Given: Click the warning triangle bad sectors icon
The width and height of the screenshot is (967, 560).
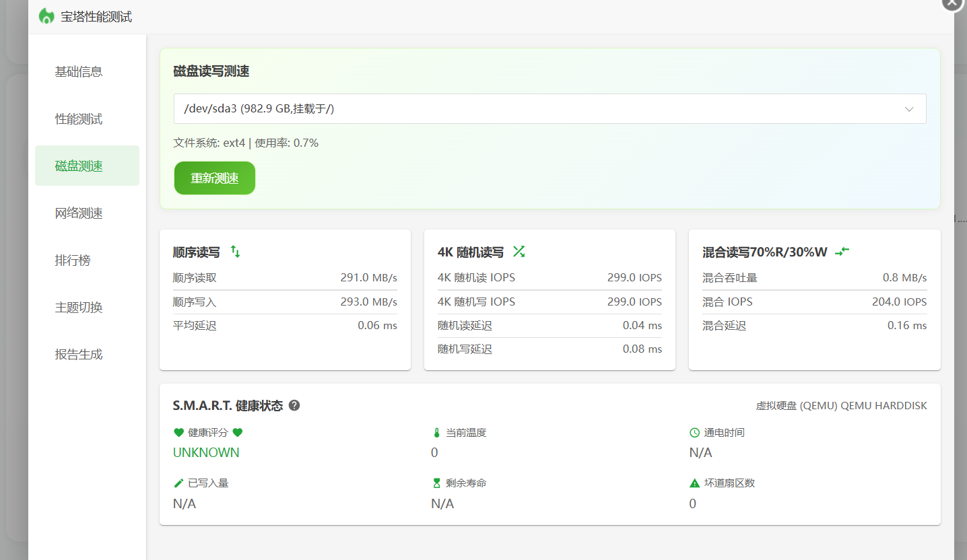Looking at the screenshot, I should [x=694, y=483].
